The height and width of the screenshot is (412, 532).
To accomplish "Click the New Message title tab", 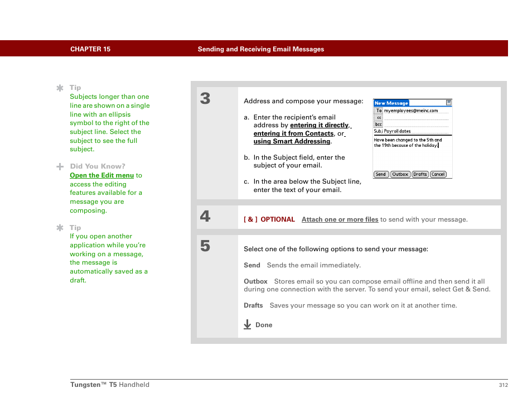I will pos(391,103).
